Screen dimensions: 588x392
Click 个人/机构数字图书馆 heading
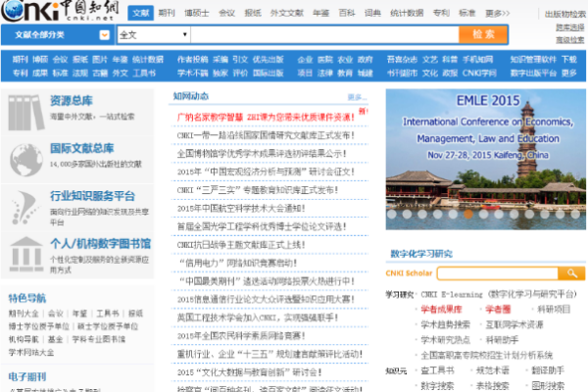click(x=101, y=243)
